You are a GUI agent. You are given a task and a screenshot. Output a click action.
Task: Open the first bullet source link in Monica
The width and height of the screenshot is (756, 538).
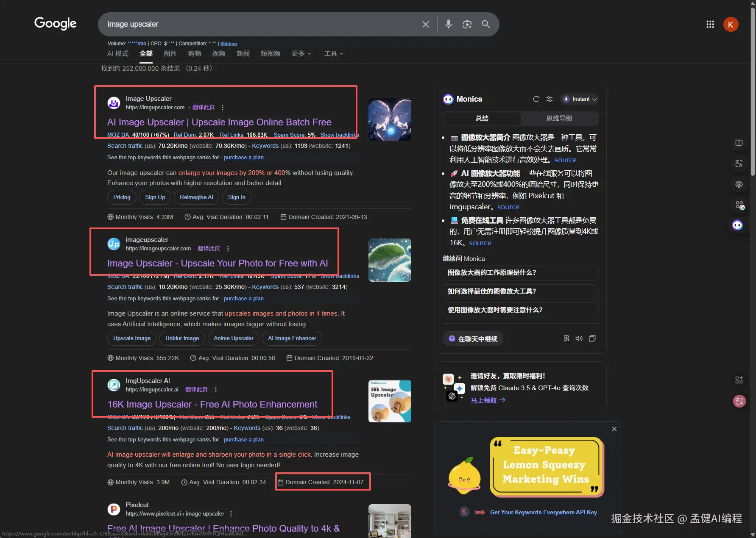click(565, 160)
